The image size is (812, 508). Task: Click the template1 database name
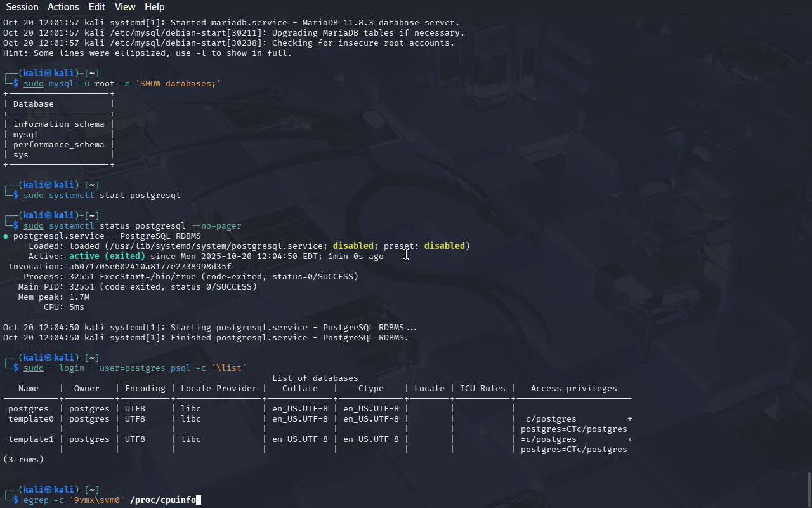click(x=31, y=439)
